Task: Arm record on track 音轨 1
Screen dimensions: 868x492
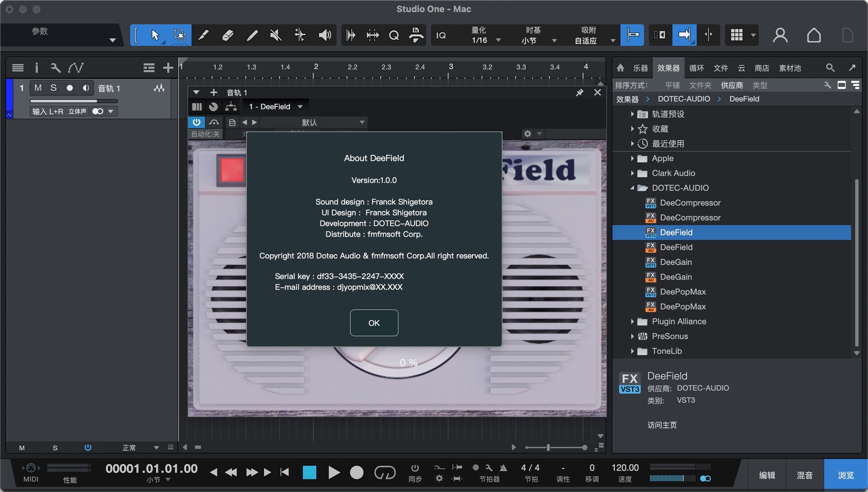Action: coord(70,88)
